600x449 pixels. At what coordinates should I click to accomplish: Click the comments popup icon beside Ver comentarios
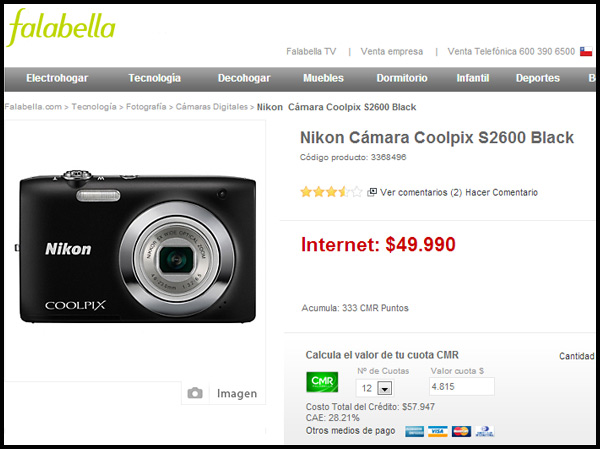click(x=372, y=192)
